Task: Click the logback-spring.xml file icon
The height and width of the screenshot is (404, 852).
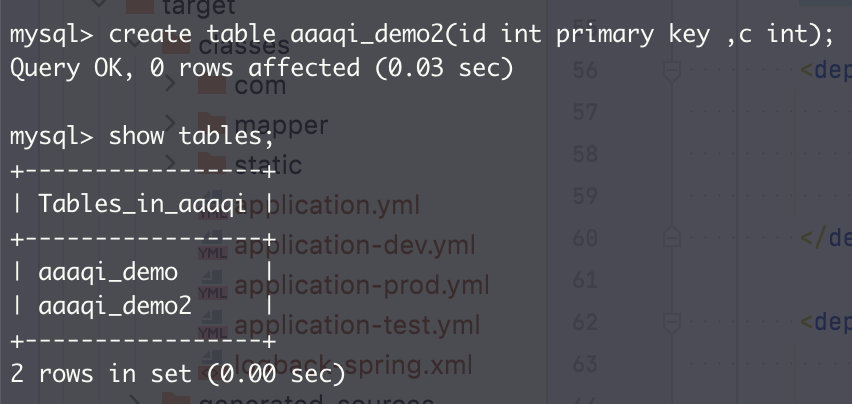Action: [212, 365]
